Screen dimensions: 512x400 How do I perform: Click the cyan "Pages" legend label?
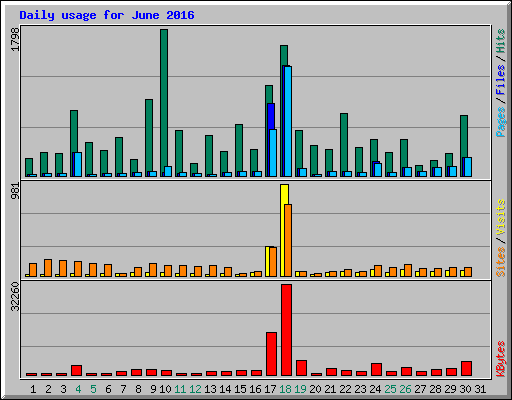click(x=501, y=122)
